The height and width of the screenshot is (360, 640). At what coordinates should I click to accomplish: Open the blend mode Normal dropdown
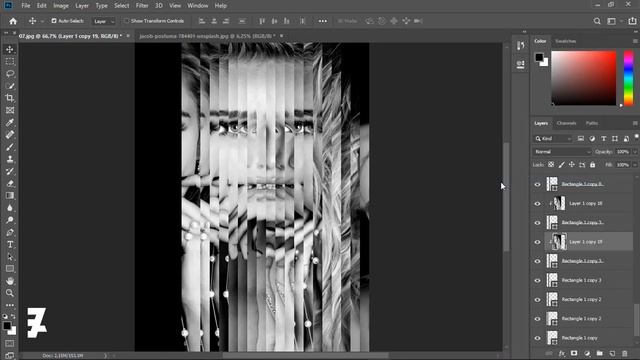pos(562,152)
